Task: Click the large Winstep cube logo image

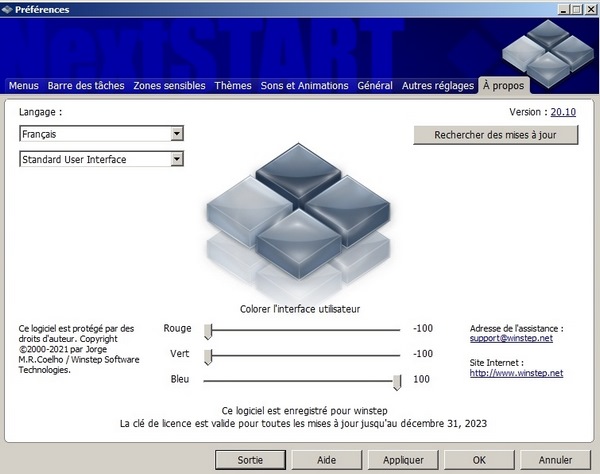Action: [298, 222]
